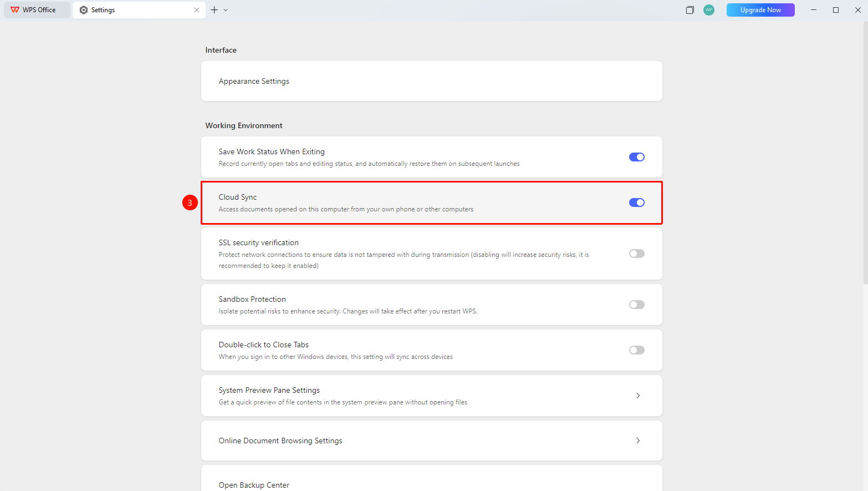Enable SSL security verification toggle
The height and width of the screenshot is (491, 868).
tap(637, 254)
